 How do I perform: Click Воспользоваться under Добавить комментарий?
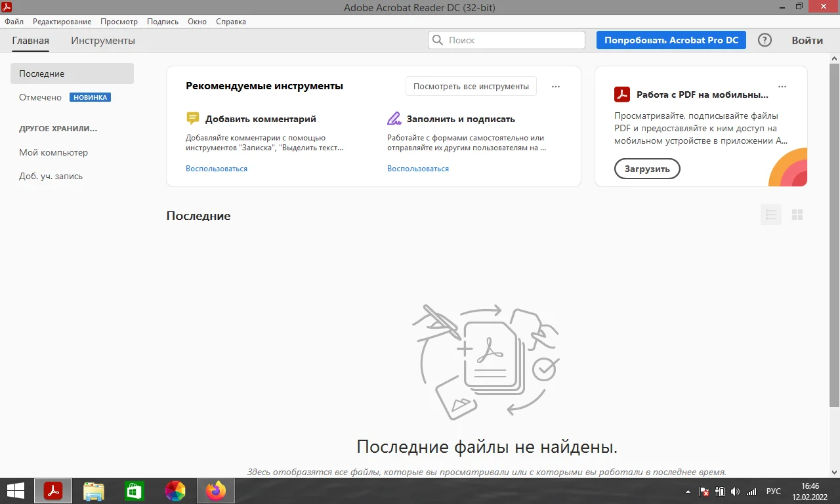click(x=217, y=168)
